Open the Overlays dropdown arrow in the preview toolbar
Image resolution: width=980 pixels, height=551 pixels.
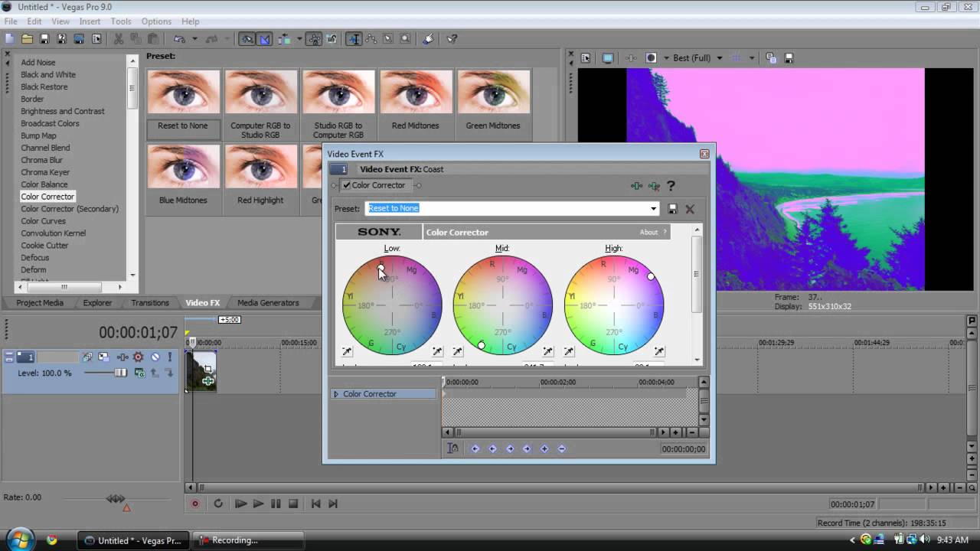752,57
